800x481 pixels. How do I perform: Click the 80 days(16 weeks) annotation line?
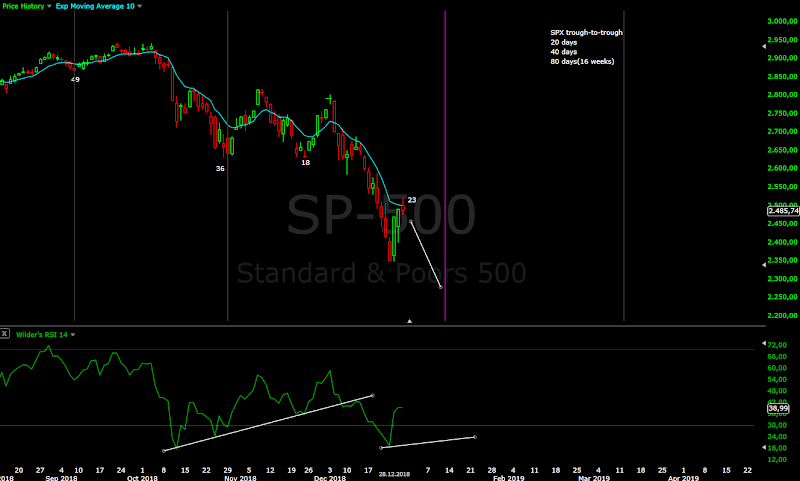pyautogui.click(x=582, y=62)
